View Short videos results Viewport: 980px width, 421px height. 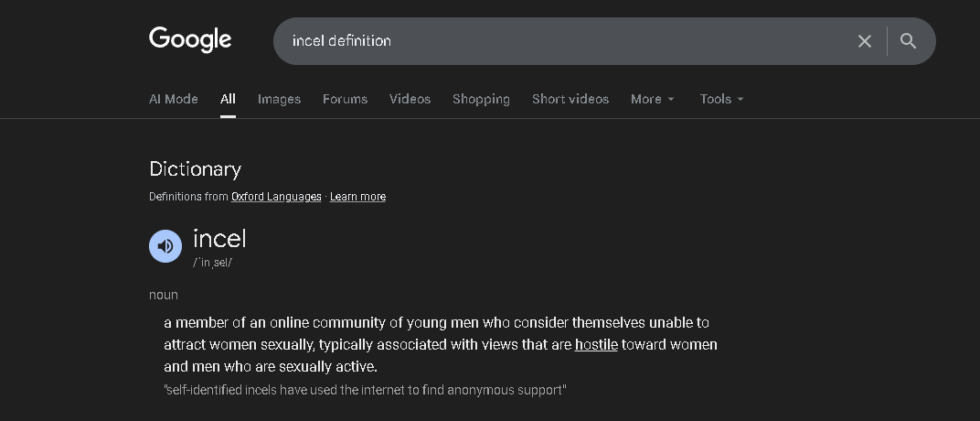pos(570,99)
